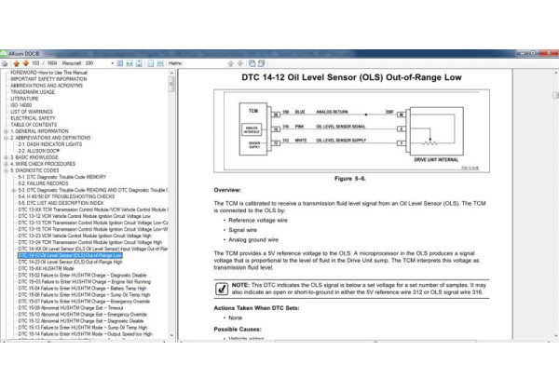559x392 pixels.
Task: Expand the 1. GENERAL INFORMATION node
Action: pos(6,131)
